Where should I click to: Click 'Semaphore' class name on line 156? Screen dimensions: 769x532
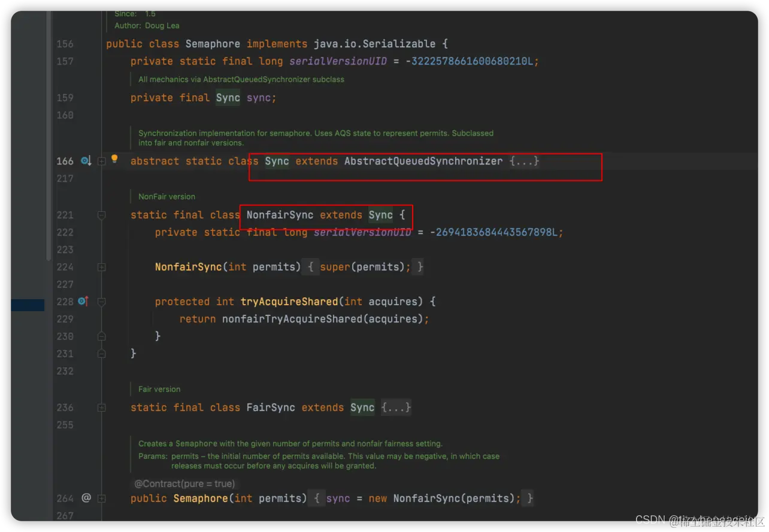213,44
